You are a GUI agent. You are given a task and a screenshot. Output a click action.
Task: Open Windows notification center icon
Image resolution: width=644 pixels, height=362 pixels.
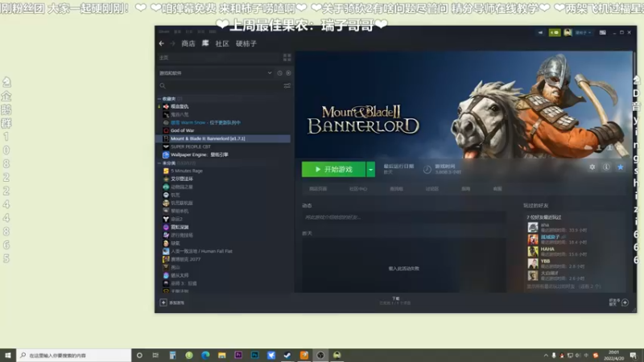[x=633, y=356]
